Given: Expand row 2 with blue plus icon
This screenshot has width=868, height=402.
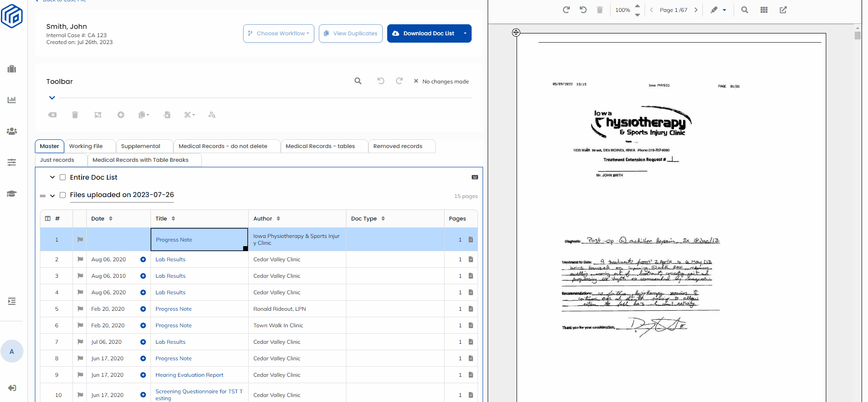Looking at the screenshot, I should [143, 259].
